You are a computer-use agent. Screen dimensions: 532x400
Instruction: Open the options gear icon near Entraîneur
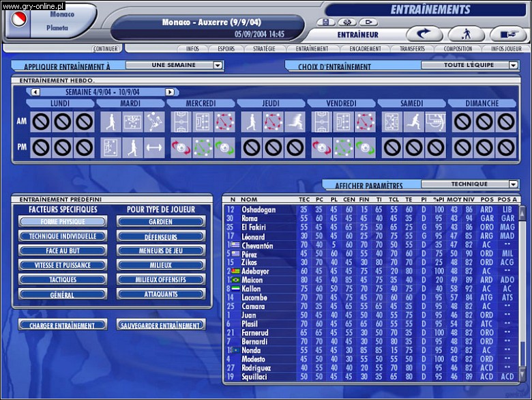(x=347, y=23)
